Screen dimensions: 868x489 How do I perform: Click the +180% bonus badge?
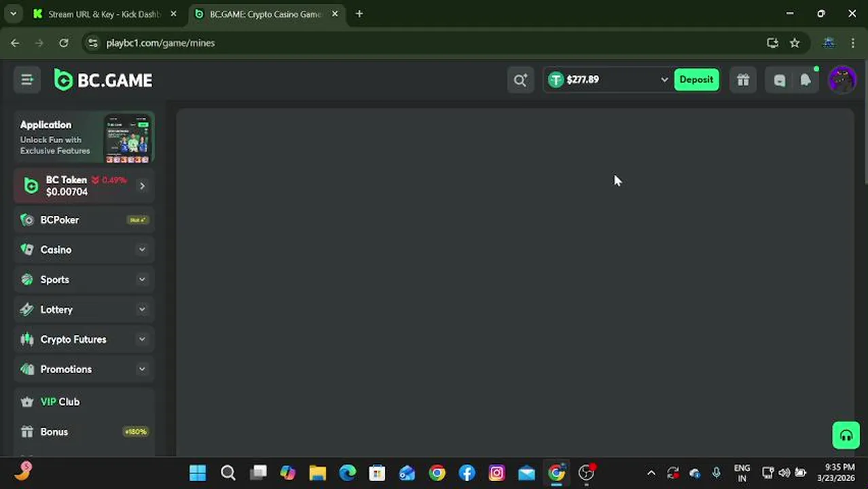(x=136, y=432)
